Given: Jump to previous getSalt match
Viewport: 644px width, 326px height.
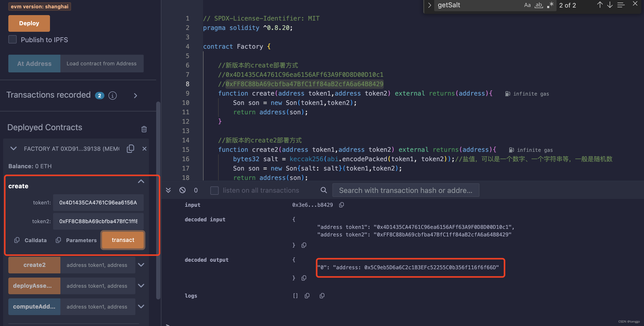Looking at the screenshot, I should coord(599,5).
